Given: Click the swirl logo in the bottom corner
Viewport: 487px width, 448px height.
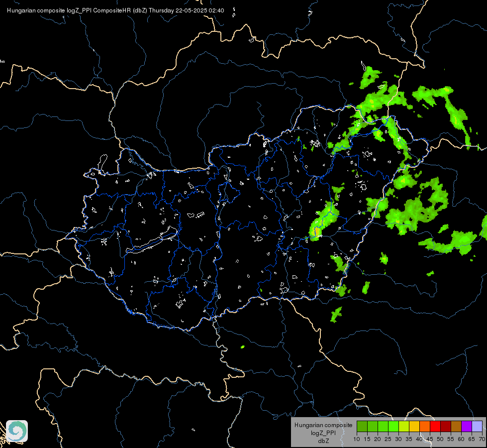Looking at the screenshot, I should tap(17, 431).
